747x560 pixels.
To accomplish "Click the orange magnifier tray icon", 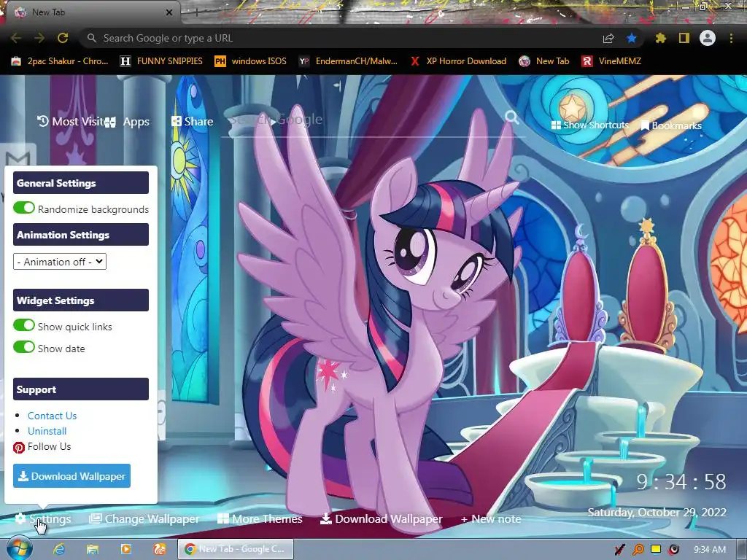I will point(638,550).
